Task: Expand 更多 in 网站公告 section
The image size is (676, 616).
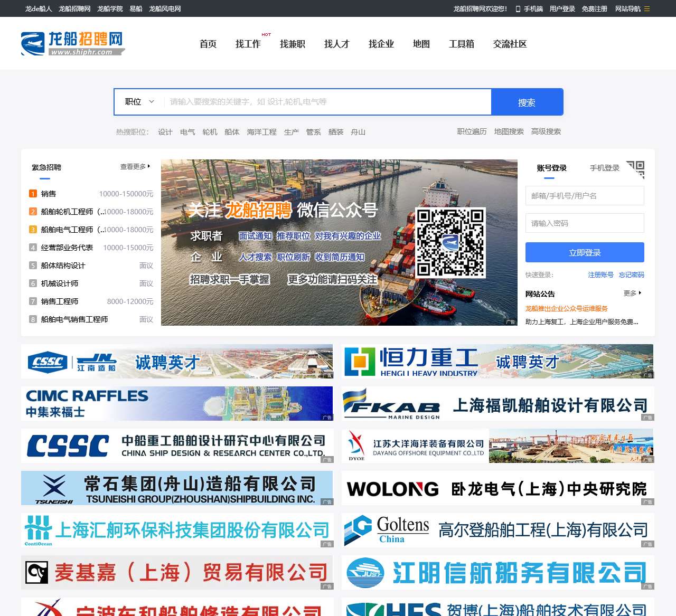Action: 632,293
